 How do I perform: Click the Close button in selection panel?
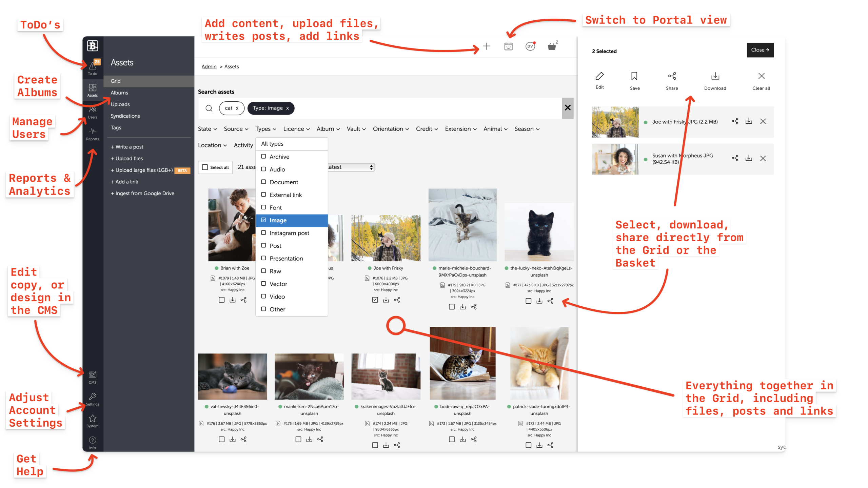point(760,50)
